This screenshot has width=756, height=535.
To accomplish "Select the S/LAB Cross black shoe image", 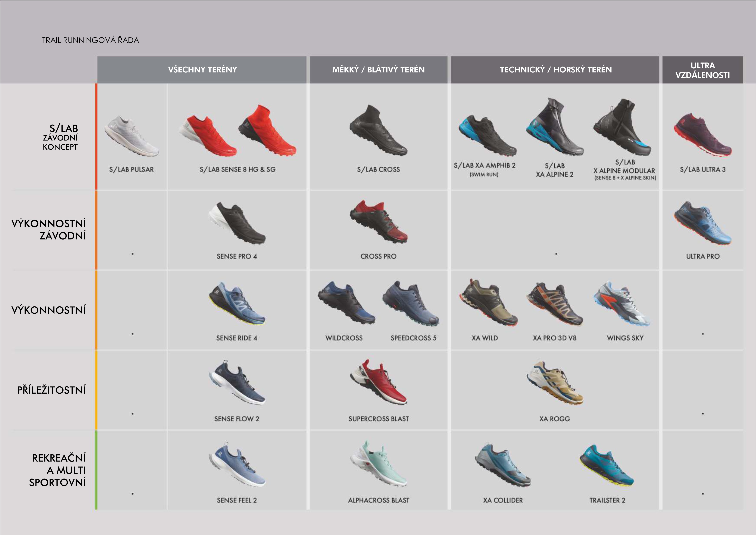I will click(378, 130).
